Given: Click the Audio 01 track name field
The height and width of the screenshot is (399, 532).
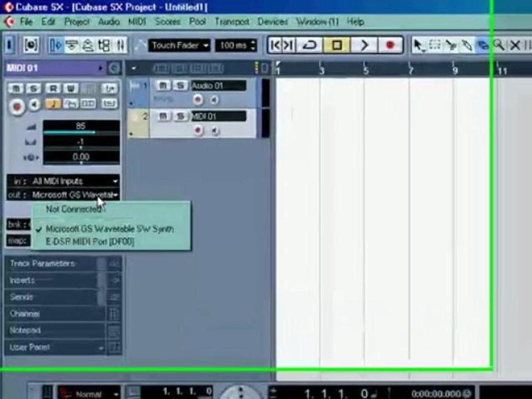Looking at the screenshot, I should (x=218, y=85).
